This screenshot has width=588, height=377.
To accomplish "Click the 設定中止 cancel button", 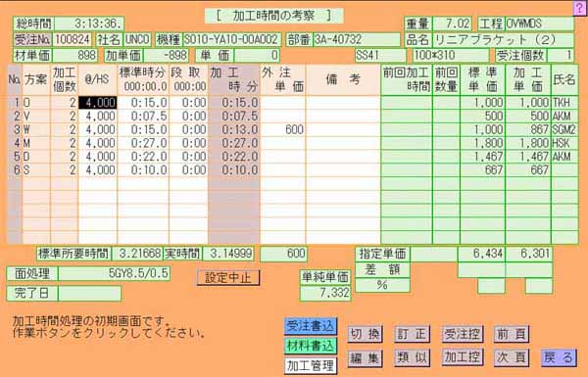I will pyautogui.click(x=228, y=278).
